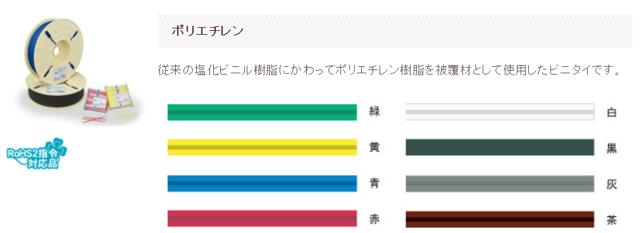Screen dimensions: 644x233
Task: Click the 青 label text
Action: [374, 183]
